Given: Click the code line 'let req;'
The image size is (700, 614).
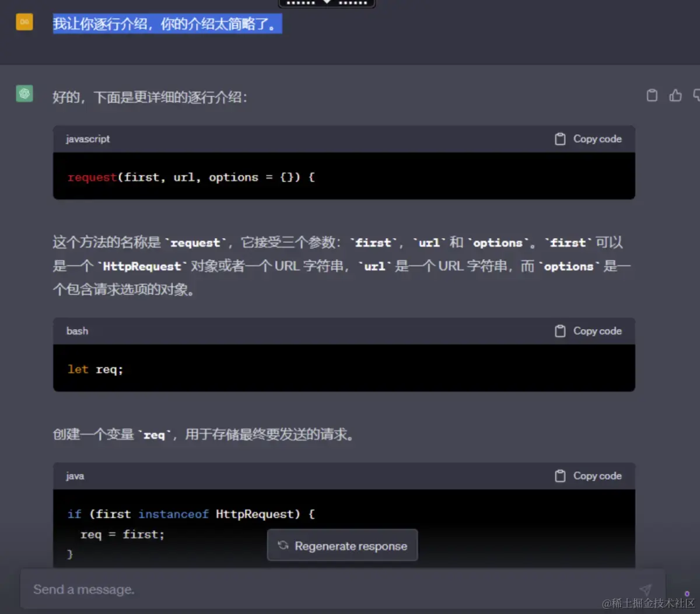Looking at the screenshot, I should click(x=95, y=369).
